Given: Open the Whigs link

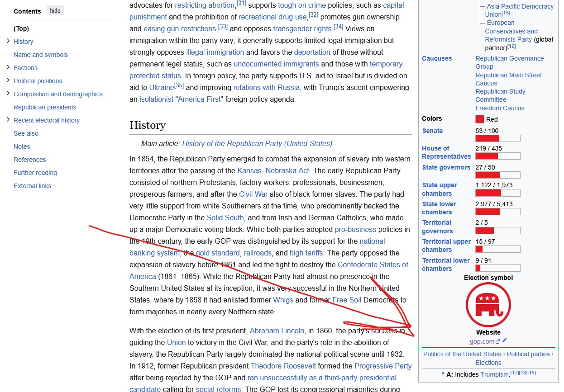Looking at the screenshot, I should pos(283,300).
